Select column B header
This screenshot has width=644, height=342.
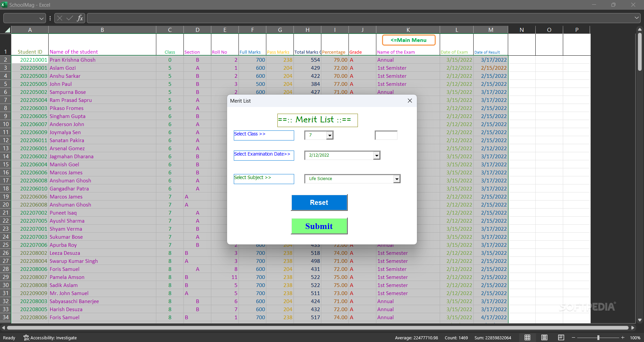[x=102, y=30]
